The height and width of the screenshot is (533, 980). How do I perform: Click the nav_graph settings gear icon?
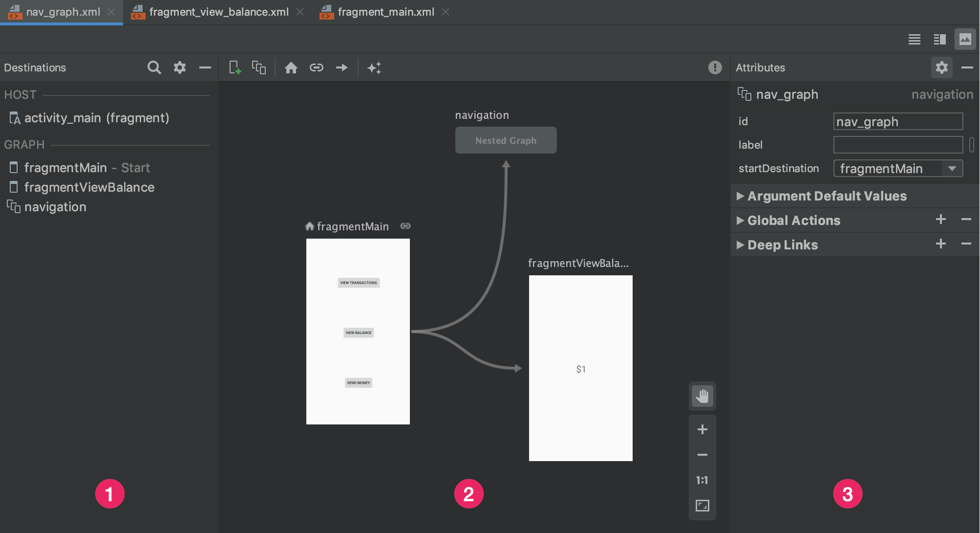point(941,67)
